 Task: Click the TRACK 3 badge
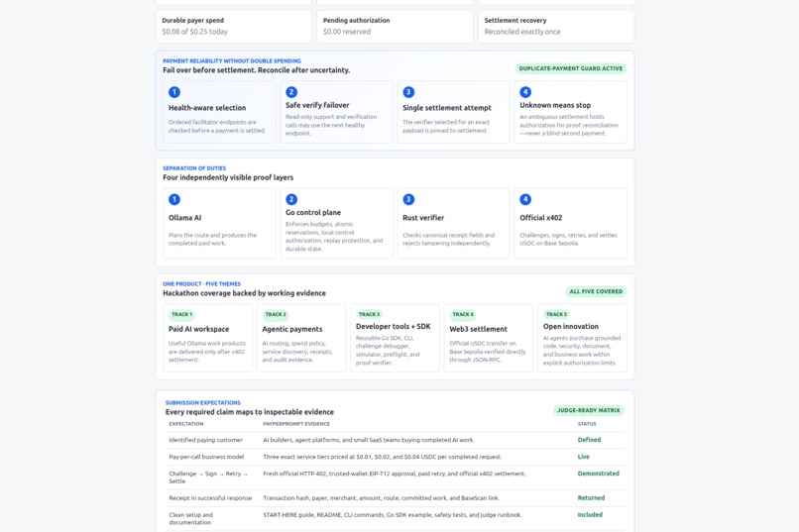click(x=370, y=315)
